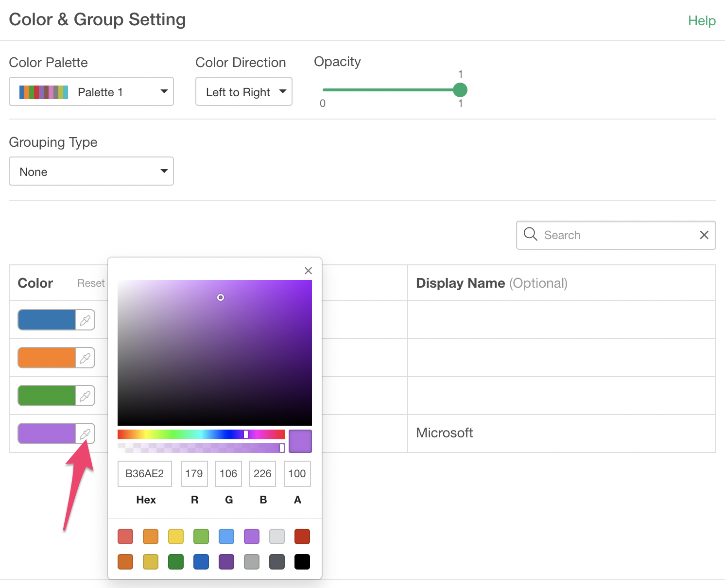Open the Color Direction dropdown

point(244,91)
